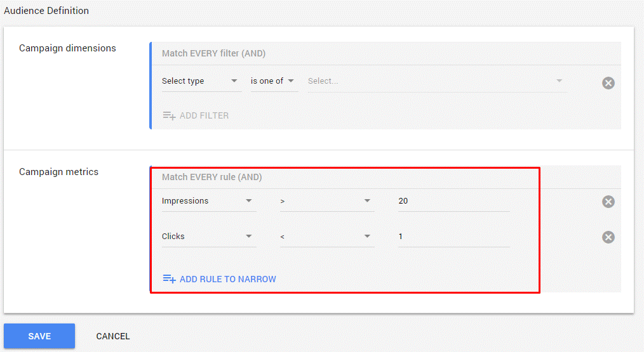Image resolution: width=644 pixels, height=352 pixels.
Task: Save the audience definition
Action: tap(39, 336)
